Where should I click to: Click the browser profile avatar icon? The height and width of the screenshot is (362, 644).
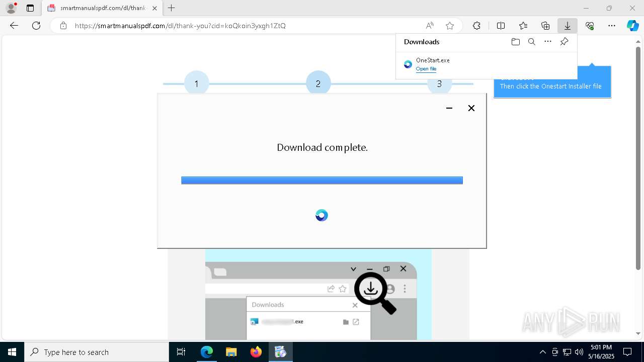[x=11, y=8]
